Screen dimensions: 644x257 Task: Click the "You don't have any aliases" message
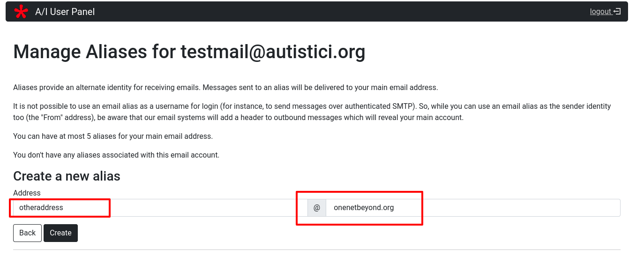(x=116, y=155)
